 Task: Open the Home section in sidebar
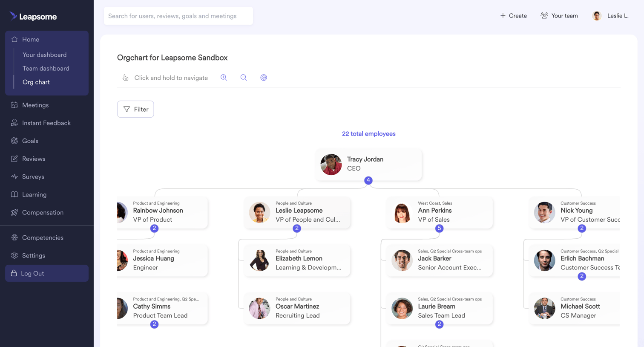click(x=47, y=39)
